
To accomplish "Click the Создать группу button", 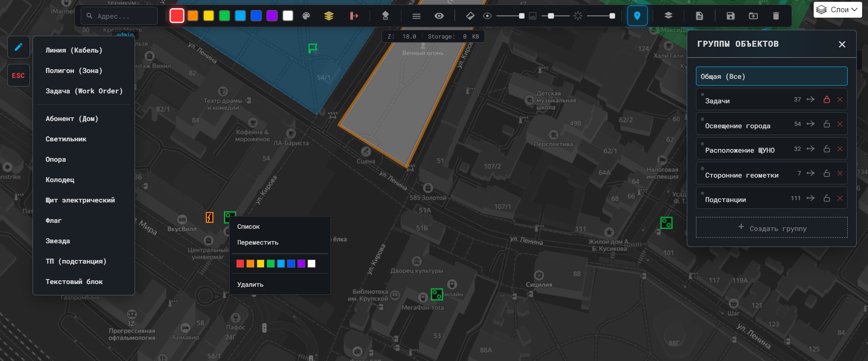I will click(x=771, y=228).
